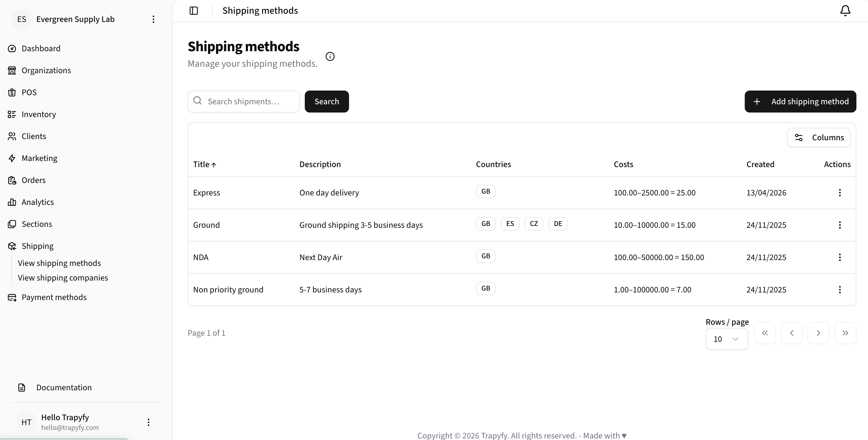Open actions menu for Express row
The image size is (868, 440).
840,193
